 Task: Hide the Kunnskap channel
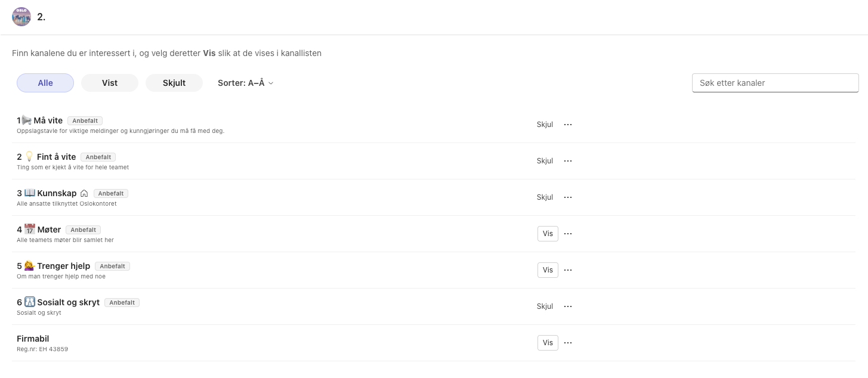click(545, 197)
